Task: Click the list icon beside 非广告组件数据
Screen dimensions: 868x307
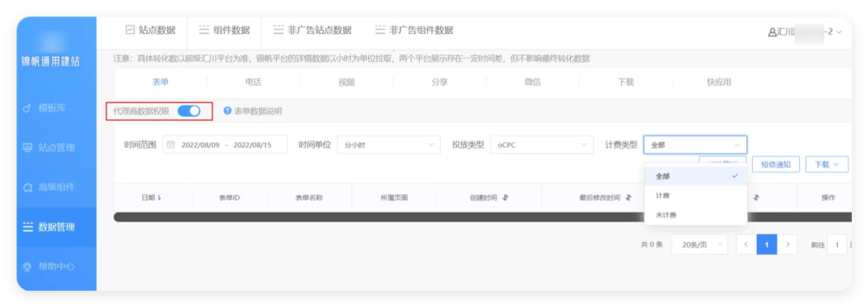Action: [x=380, y=31]
